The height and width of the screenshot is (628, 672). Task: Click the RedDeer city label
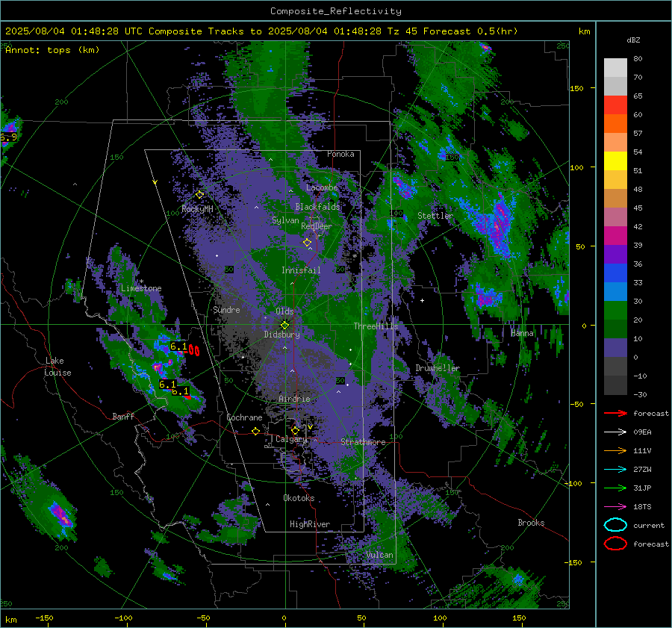(x=317, y=226)
